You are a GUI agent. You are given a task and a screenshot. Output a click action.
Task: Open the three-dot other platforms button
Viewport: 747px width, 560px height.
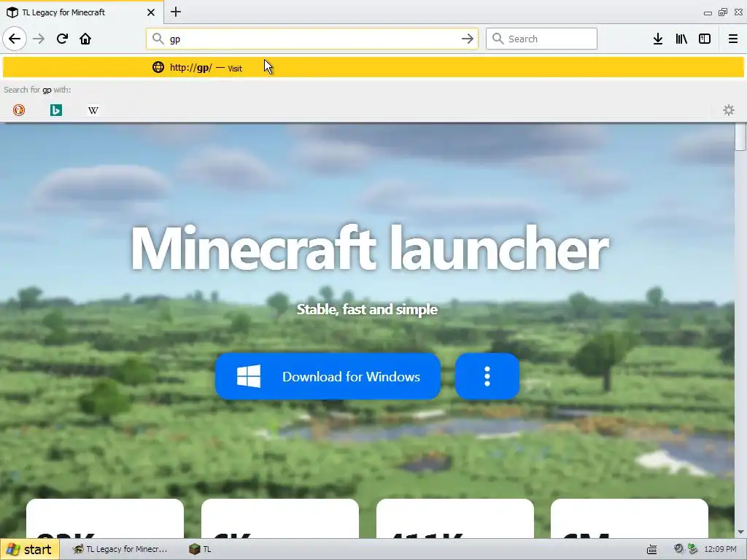tap(487, 376)
